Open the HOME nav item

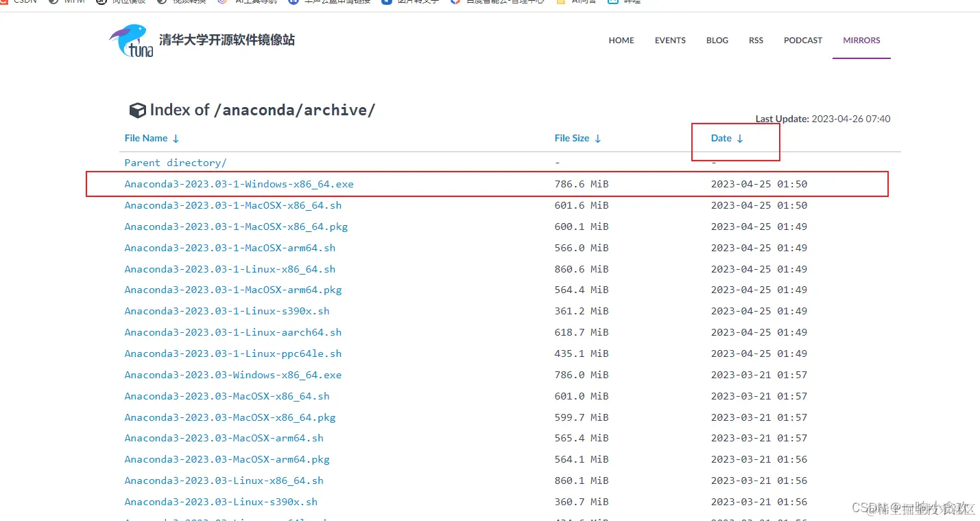(621, 40)
